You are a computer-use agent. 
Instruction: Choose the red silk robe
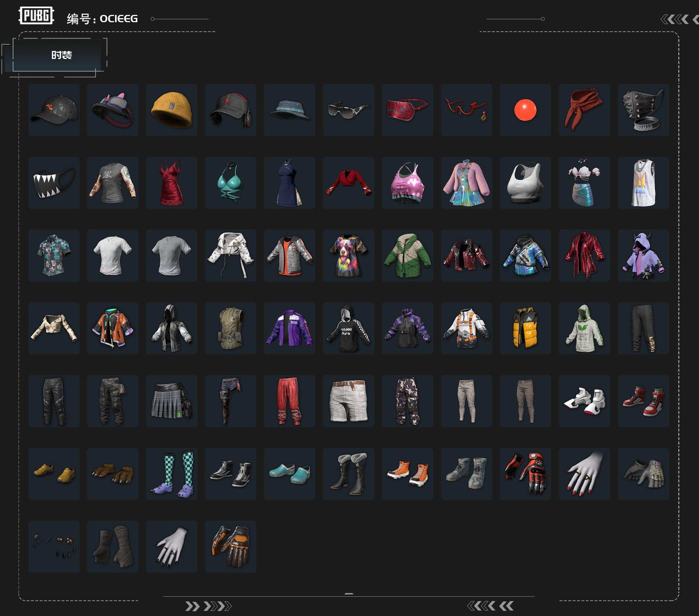584,255
